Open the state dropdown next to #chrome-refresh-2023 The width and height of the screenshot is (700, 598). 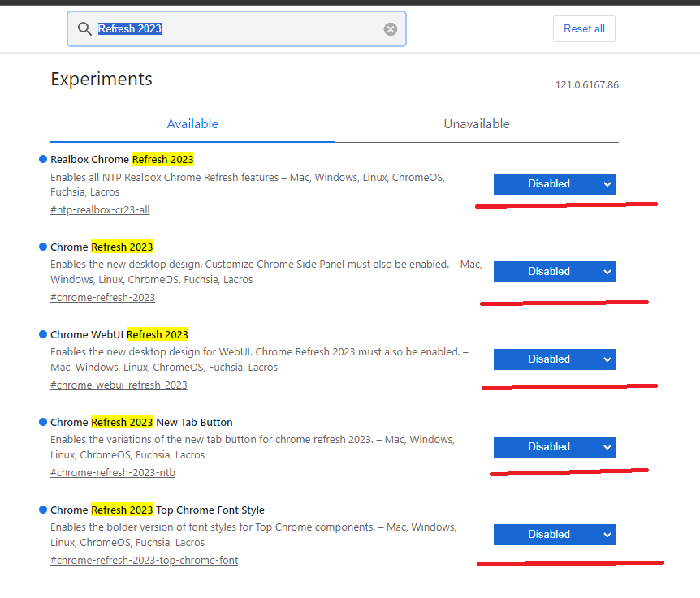pos(555,272)
